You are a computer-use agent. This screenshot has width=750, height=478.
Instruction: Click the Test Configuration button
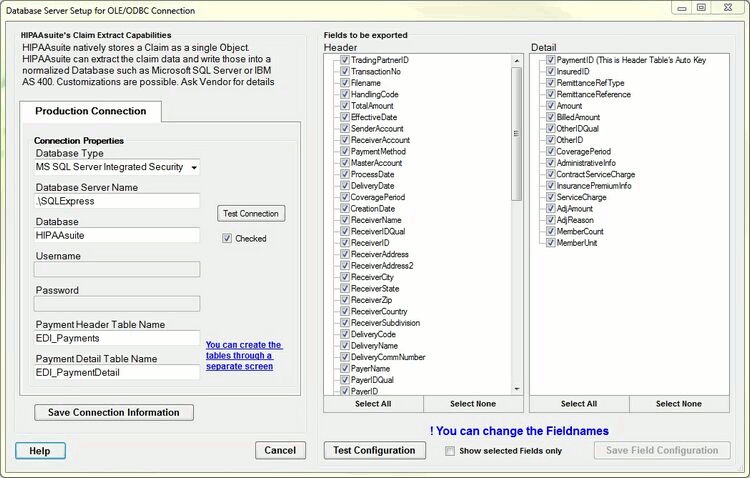374,451
